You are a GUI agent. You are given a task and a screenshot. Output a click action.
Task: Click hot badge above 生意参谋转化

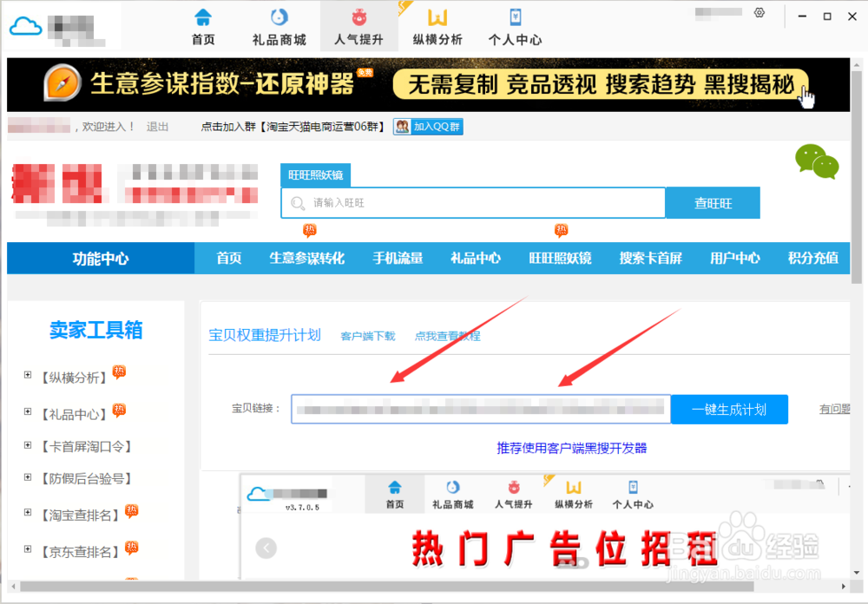(x=310, y=230)
